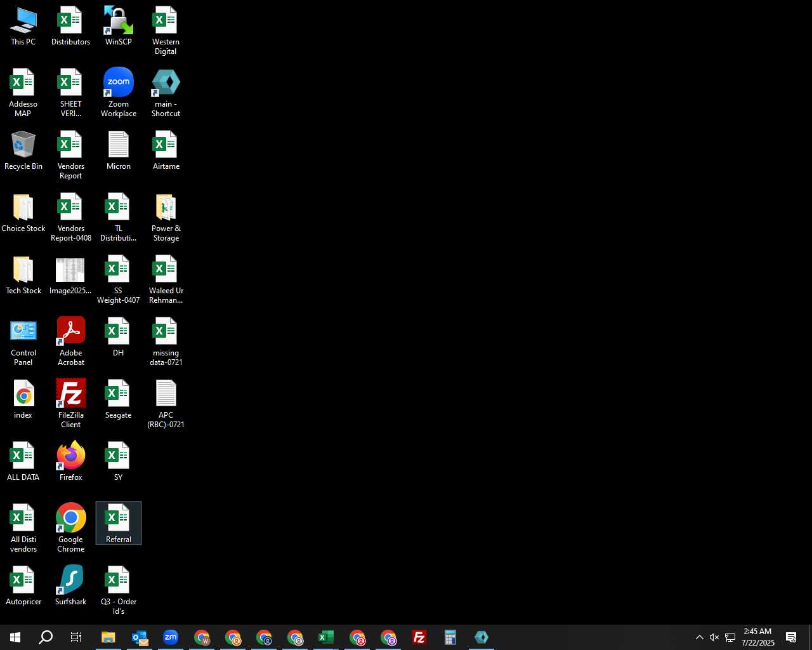Image resolution: width=812 pixels, height=650 pixels.
Task: Switch to Outlook in the taskbar
Action: tap(140, 637)
